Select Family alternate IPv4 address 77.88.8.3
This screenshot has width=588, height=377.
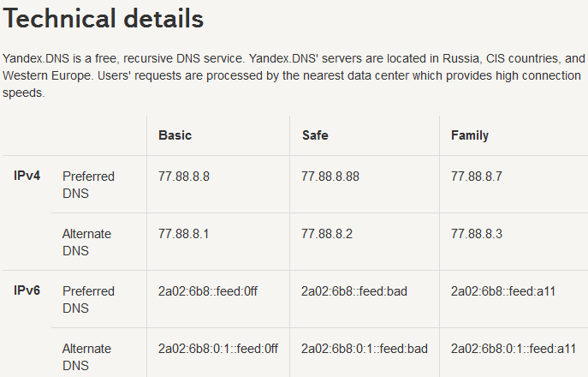pyautogui.click(x=477, y=234)
